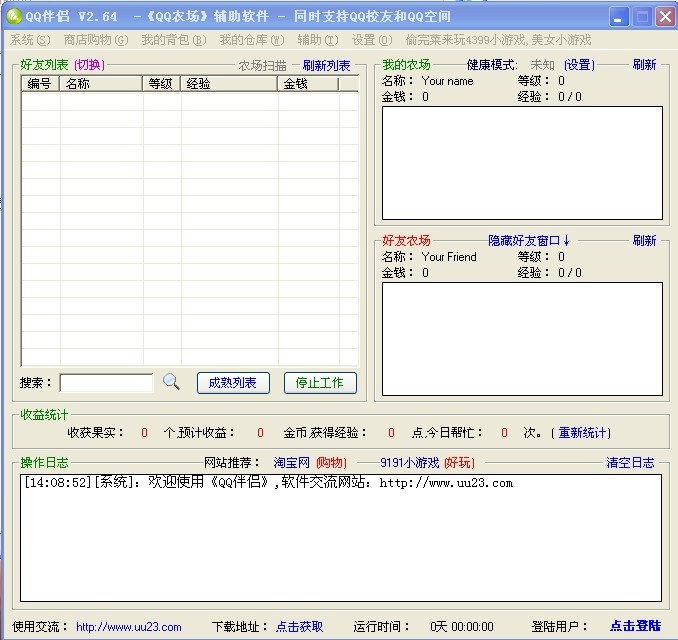Viewport: 678px width, 640px height.
Task: Click the 4399小游戏 menu bar advertisement
Action: point(498,40)
